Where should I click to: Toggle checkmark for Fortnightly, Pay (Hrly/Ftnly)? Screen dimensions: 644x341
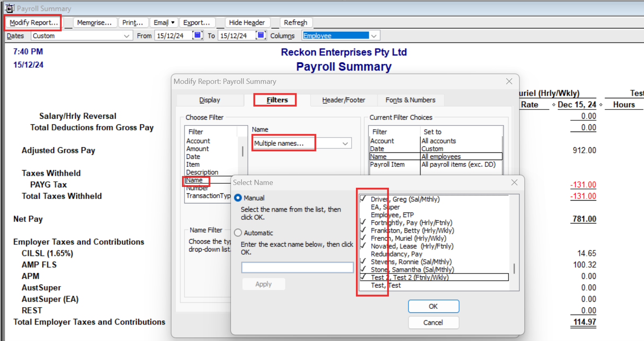click(x=363, y=223)
